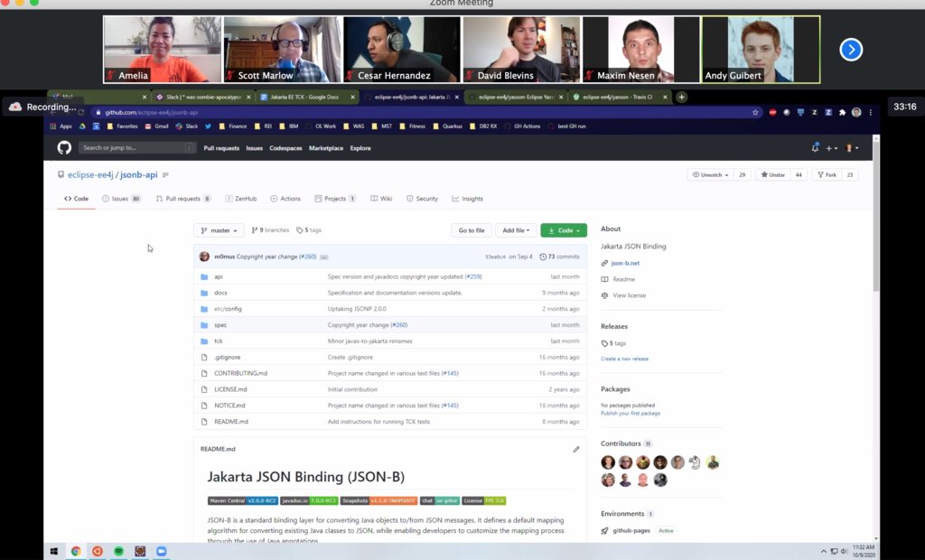Viewport: 925px width, 560px height.
Task: Switch to the Issues tab
Action: point(122,199)
